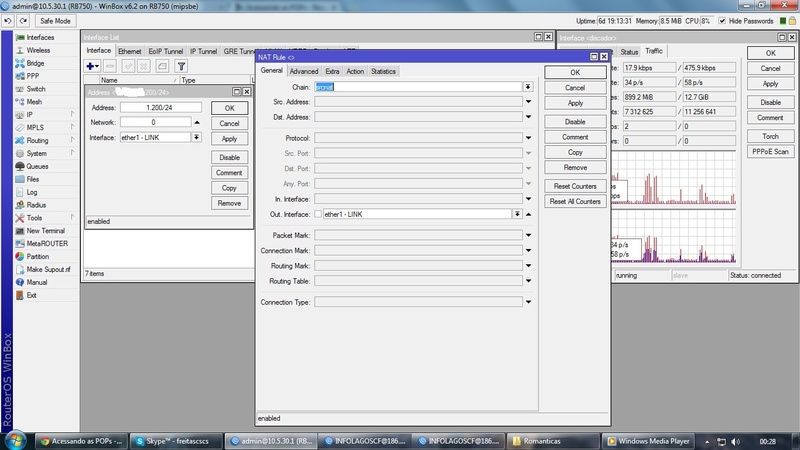800x450 pixels.
Task: Open the Switch sidebar entry
Action: tap(36, 89)
